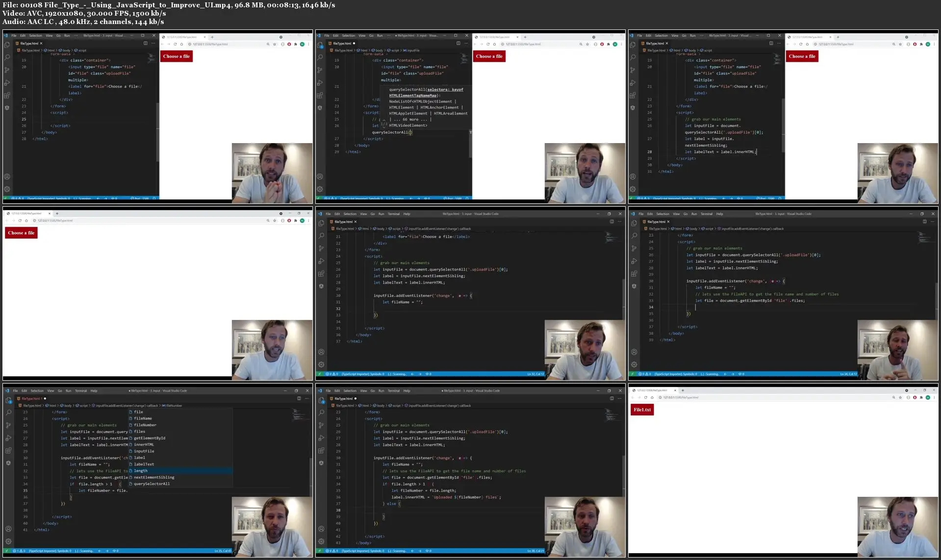Screen dimensions: 941x560
Task: Open Terminal menu in the Ln 32 frame
Action: (394, 214)
